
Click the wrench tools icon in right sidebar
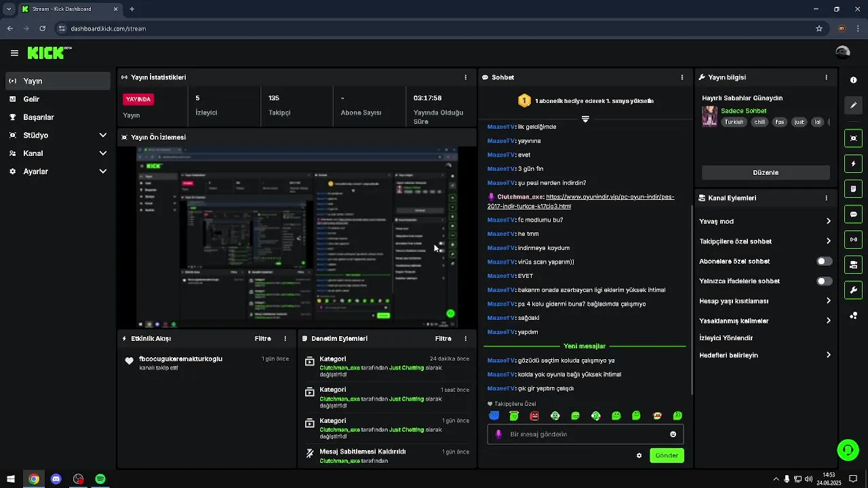853,290
